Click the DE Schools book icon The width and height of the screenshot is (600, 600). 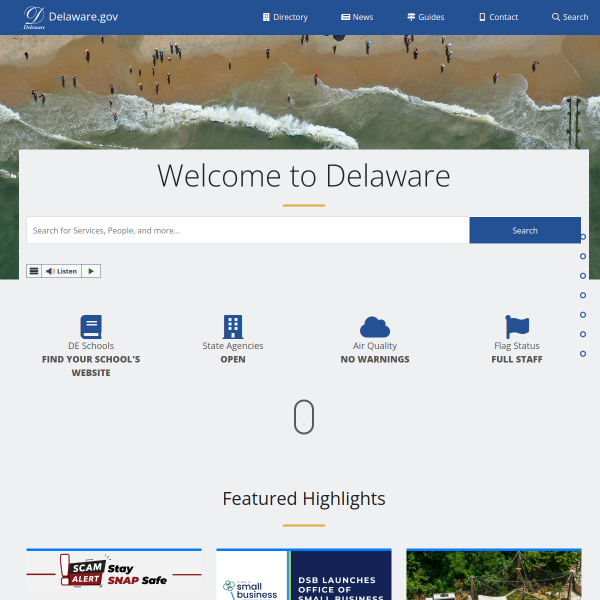(91, 327)
